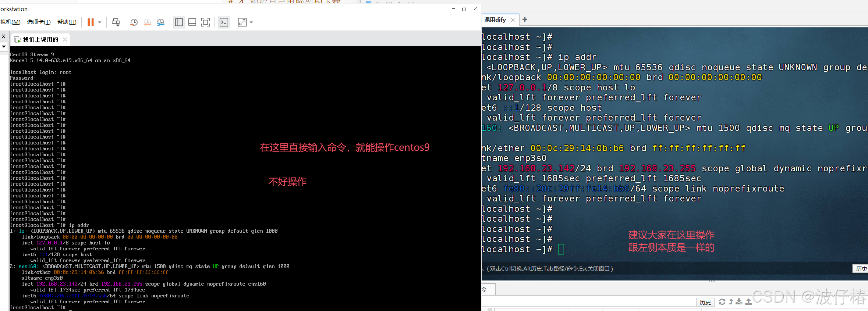Enter full screen mode in VMware
This screenshot has height=311, width=868.
tap(206, 22)
